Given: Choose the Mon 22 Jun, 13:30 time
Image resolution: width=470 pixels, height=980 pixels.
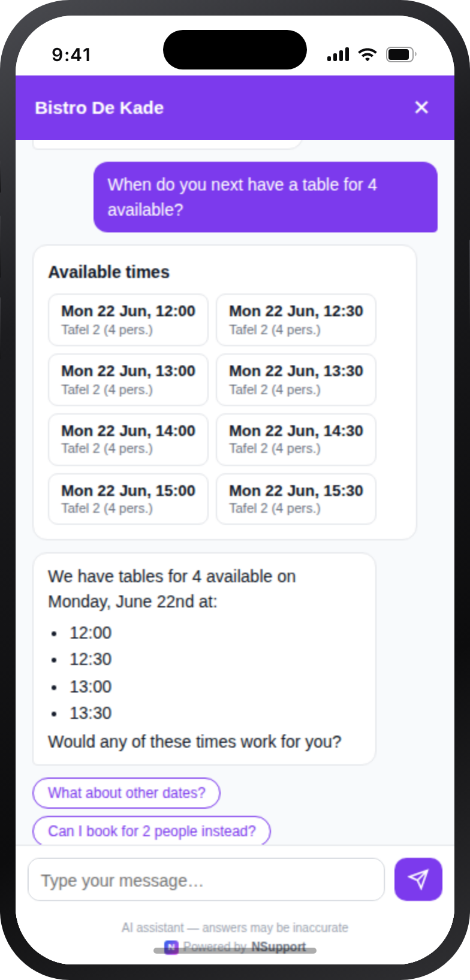Looking at the screenshot, I should (x=296, y=380).
